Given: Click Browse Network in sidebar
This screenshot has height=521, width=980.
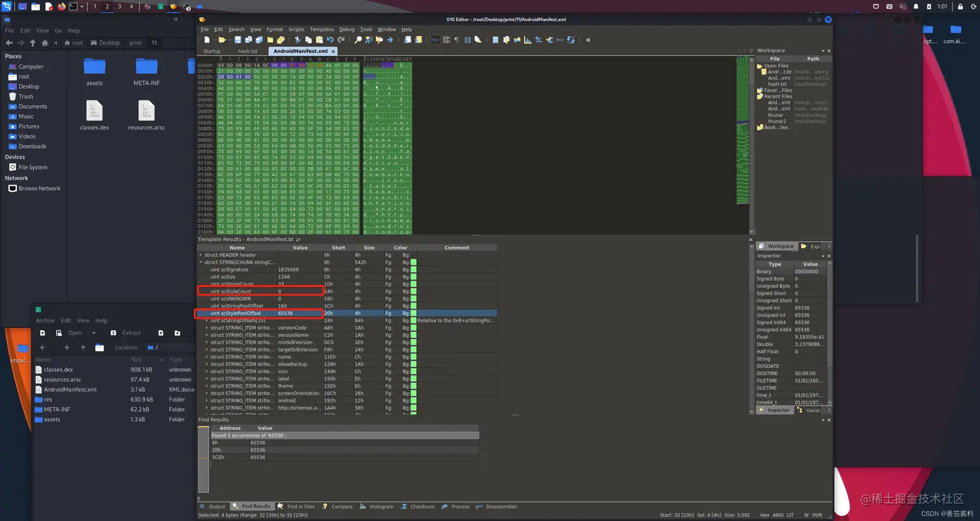Looking at the screenshot, I should [x=34, y=189].
